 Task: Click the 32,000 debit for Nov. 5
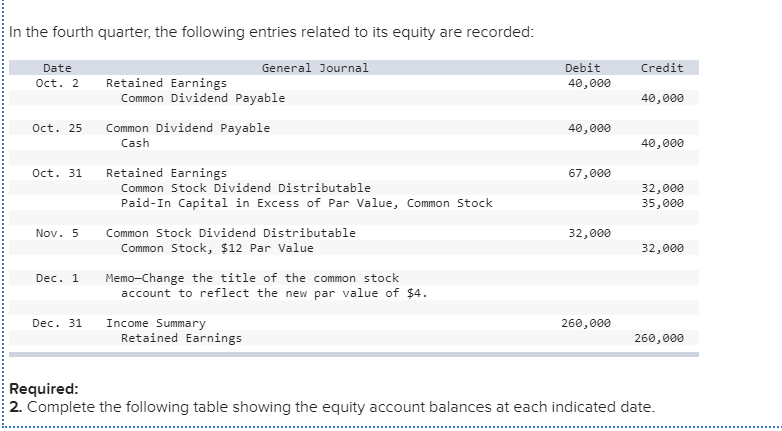point(589,233)
